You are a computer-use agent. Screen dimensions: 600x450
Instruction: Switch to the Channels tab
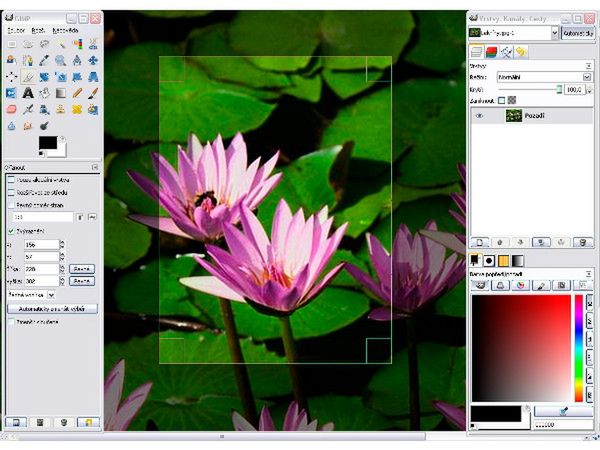click(x=491, y=52)
